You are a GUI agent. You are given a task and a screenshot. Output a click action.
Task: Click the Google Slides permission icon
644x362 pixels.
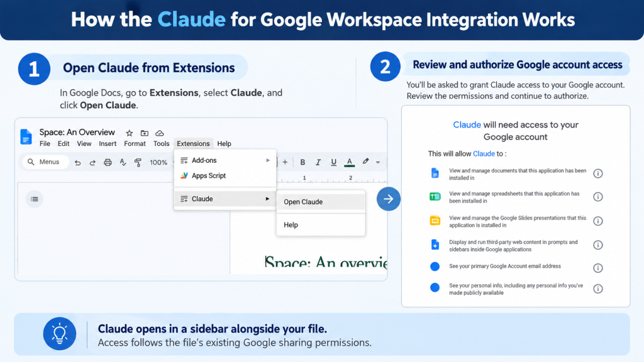435,221
